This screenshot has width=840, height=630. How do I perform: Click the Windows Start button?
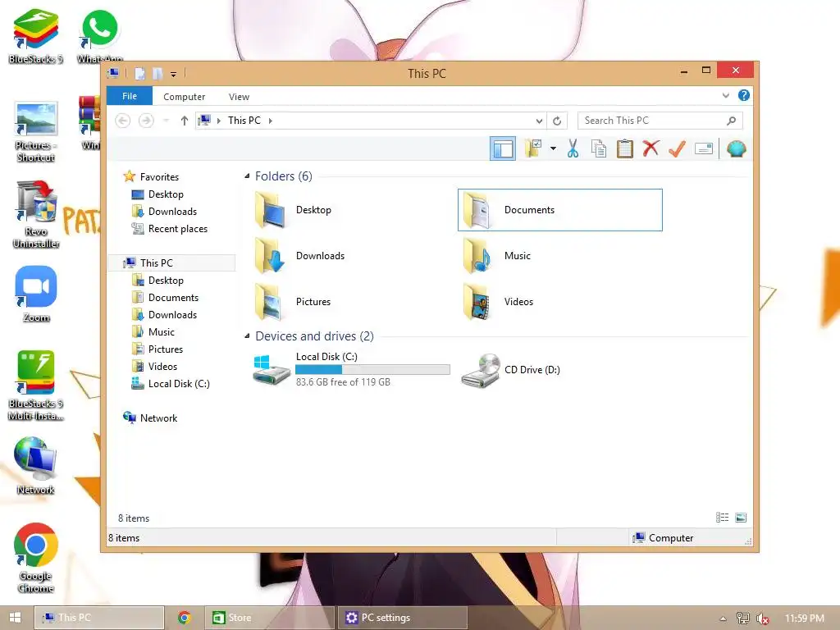(x=15, y=618)
